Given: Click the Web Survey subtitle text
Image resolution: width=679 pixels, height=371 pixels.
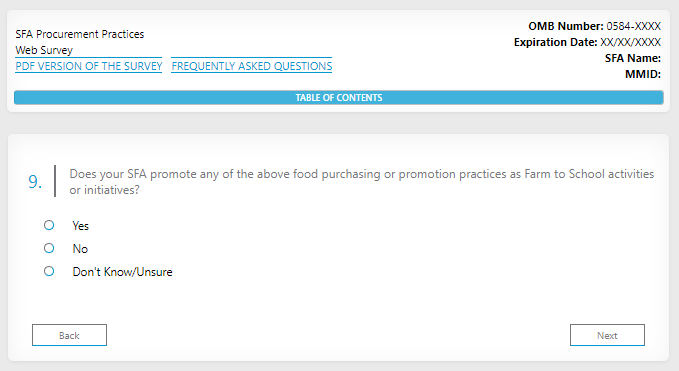Looking at the screenshot, I should click(44, 50).
